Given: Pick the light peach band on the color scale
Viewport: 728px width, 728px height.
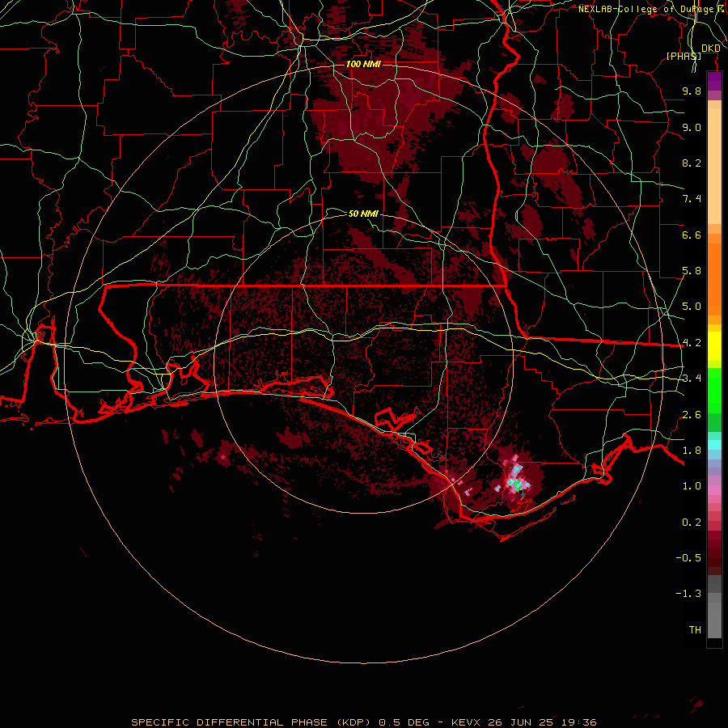Looking at the screenshot, I should click(714, 166).
